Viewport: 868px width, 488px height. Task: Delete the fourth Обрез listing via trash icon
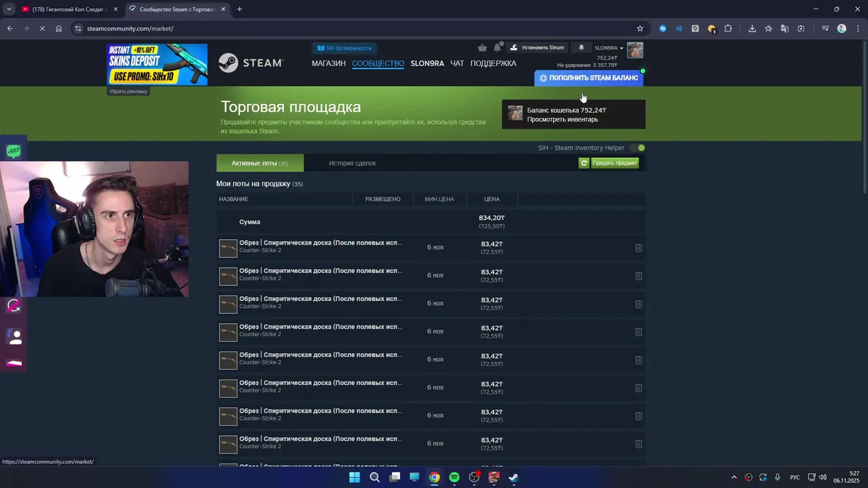(638, 332)
